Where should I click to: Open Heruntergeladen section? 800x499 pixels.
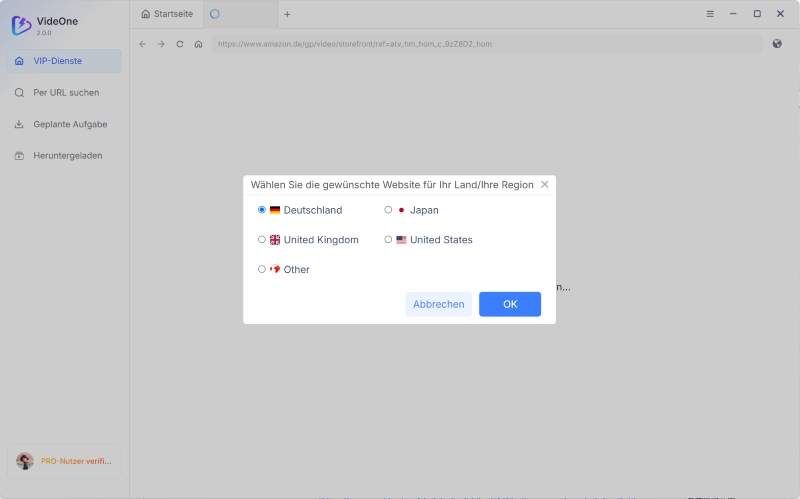tap(64, 156)
